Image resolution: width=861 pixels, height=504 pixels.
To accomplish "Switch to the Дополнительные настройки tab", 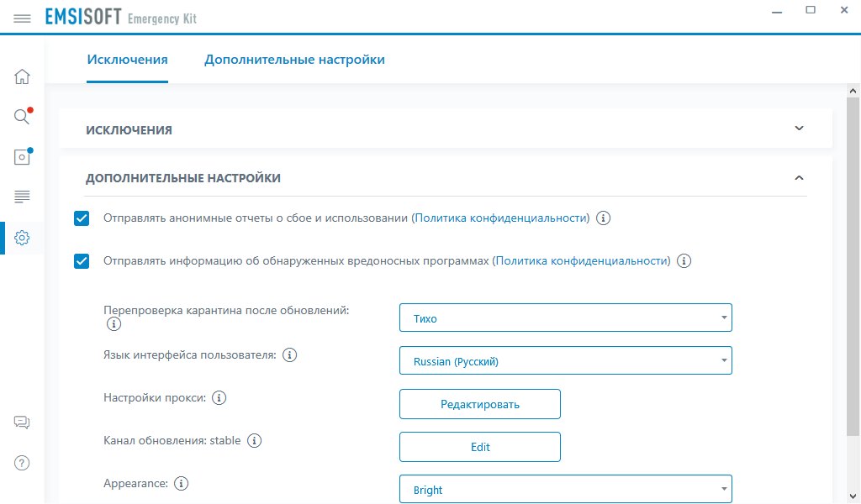I will point(294,60).
